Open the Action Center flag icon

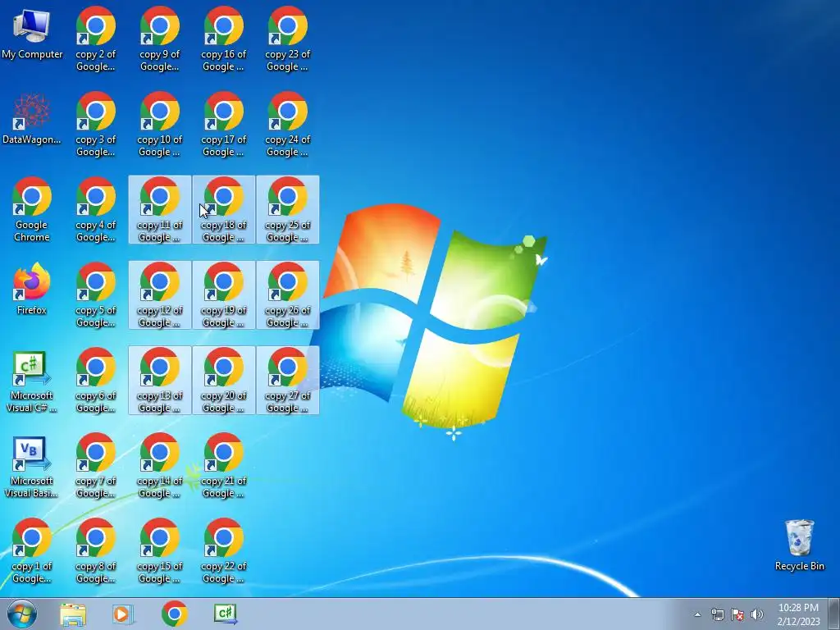[x=737, y=614]
